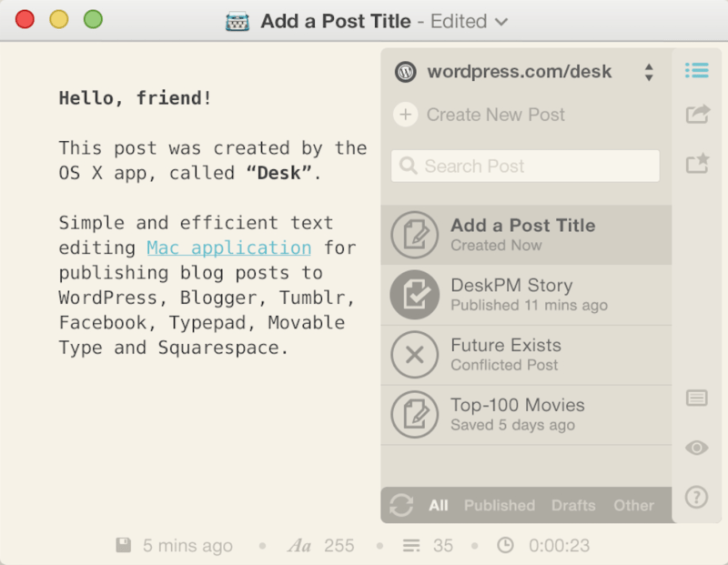This screenshot has height=565, width=728.
Task: Click the Search Post field
Action: point(525,166)
